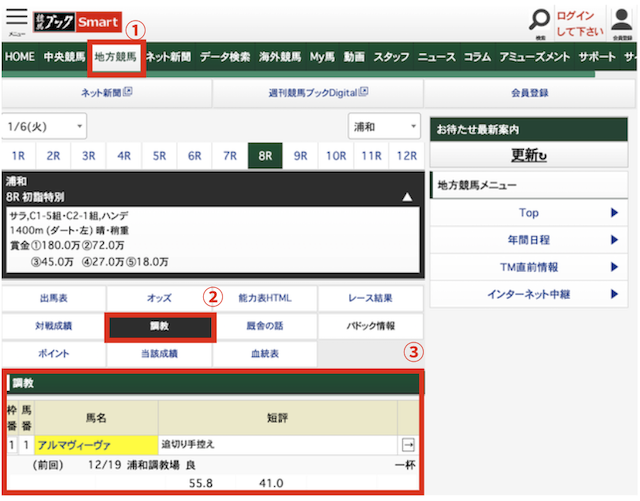The height and width of the screenshot is (501, 640).
Task: Open My馬 in the navigation bar
Action: coord(322,57)
